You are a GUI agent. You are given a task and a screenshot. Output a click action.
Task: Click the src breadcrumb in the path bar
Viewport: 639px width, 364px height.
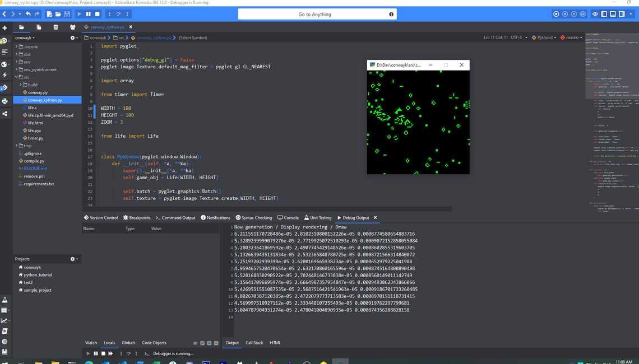121,38
